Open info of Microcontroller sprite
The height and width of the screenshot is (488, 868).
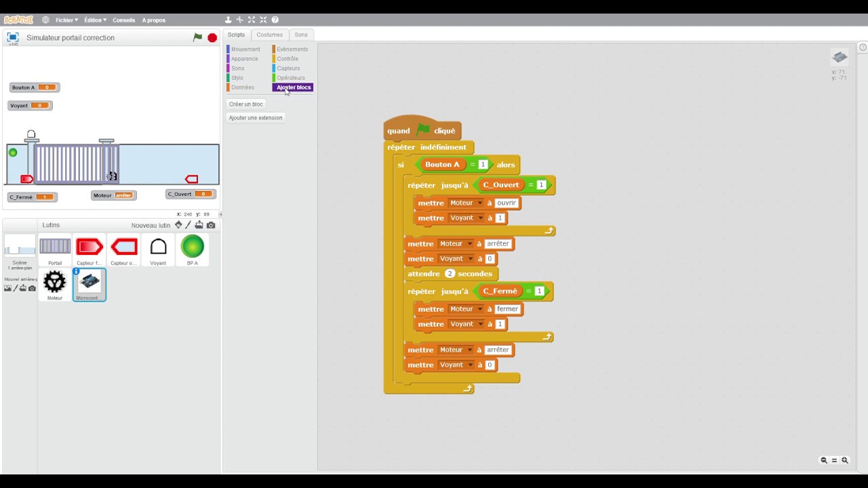[x=77, y=272]
